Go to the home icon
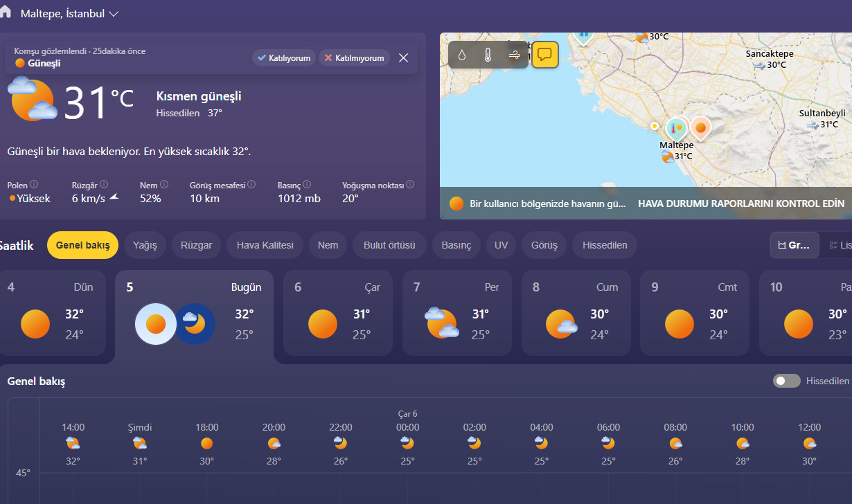The width and height of the screenshot is (852, 504). [x=6, y=12]
